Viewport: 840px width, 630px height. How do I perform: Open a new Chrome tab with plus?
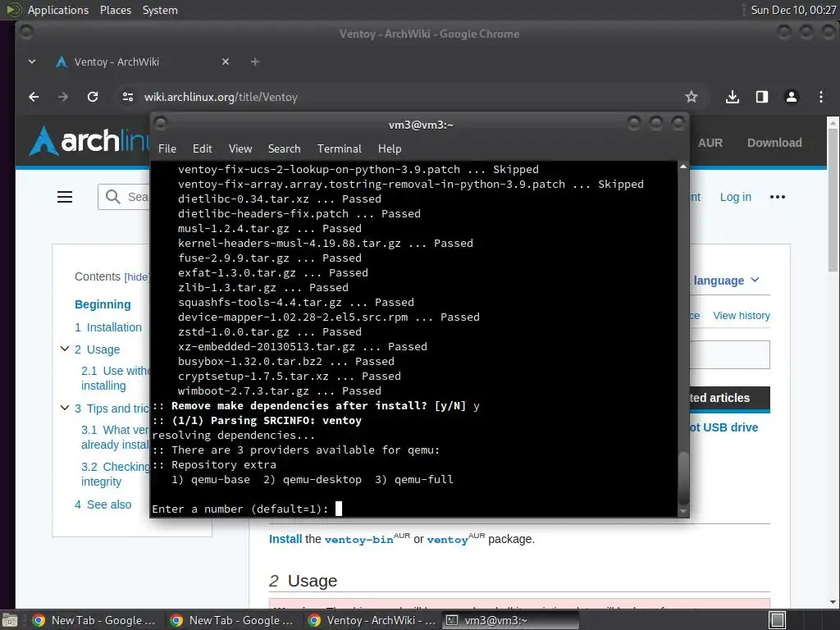[255, 62]
